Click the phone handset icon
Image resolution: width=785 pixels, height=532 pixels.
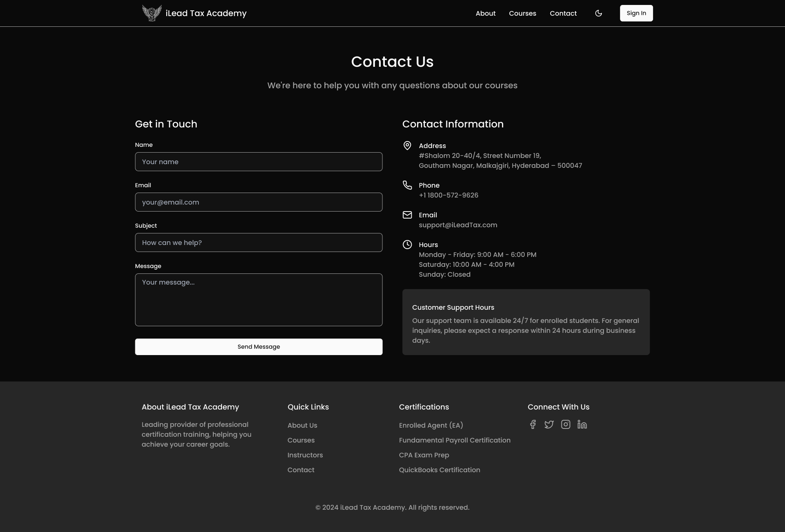[x=407, y=185]
